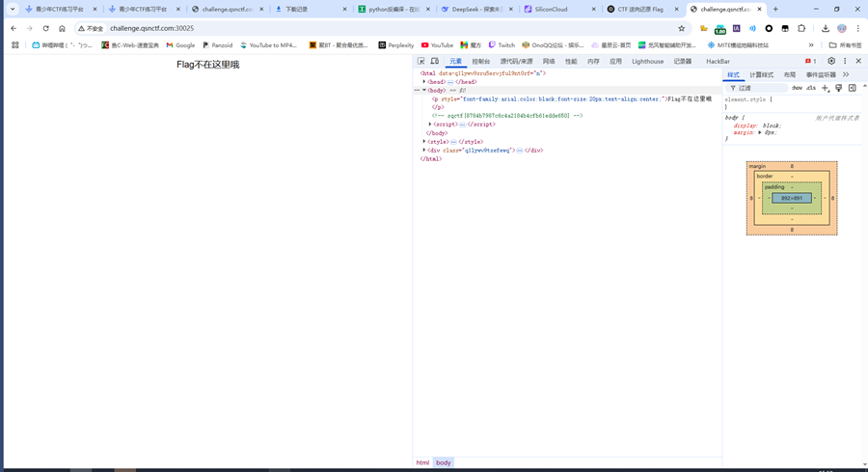Close the DevTools panel
868x472 pixels.
tap(858, 61)
